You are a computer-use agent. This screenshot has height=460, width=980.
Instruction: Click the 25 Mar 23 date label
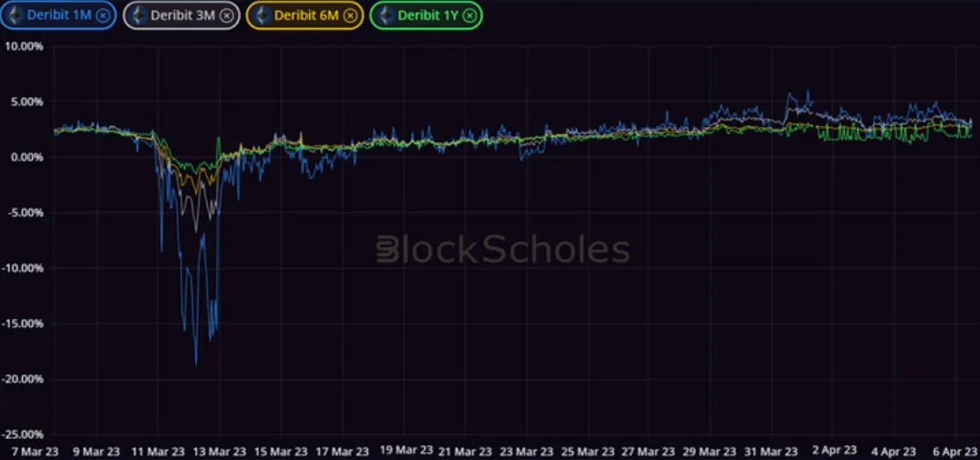[589, 451]
